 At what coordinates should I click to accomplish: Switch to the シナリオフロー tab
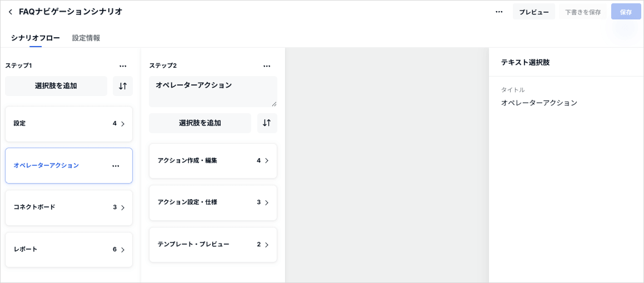coord(36,38)
